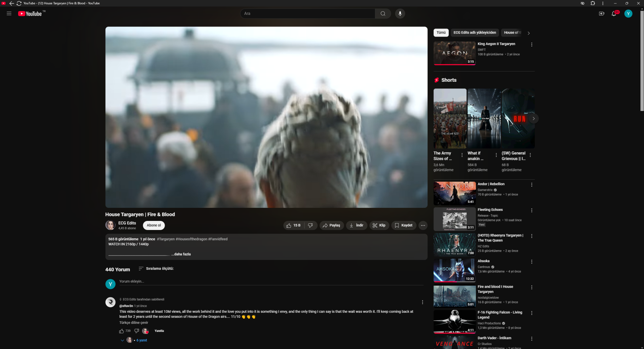The width and height of the screenshot is (644, 349).
Task: Open options menu on pinned comment
Action: tap(422, 302)
